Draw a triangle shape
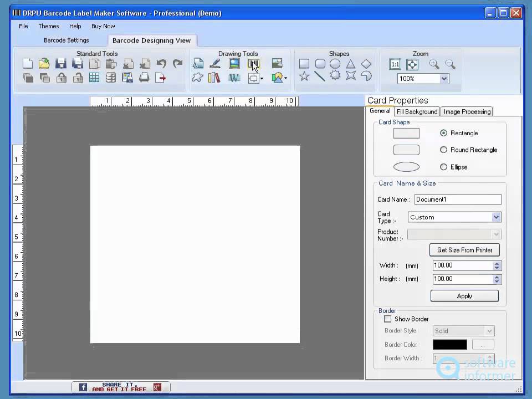Screen dimensions: 532x399 [350, 64]
